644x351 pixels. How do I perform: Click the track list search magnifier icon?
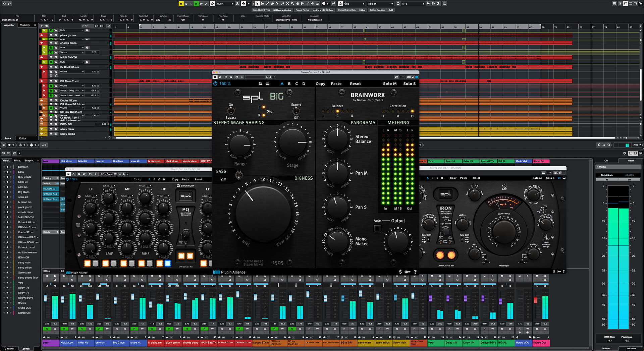108,26
